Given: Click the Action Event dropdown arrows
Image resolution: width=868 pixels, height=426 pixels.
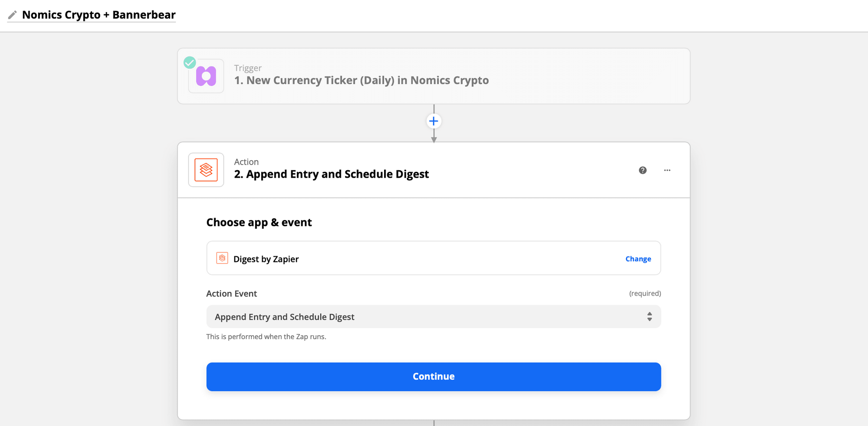Looking at the screenshot, I should (649, 317).
